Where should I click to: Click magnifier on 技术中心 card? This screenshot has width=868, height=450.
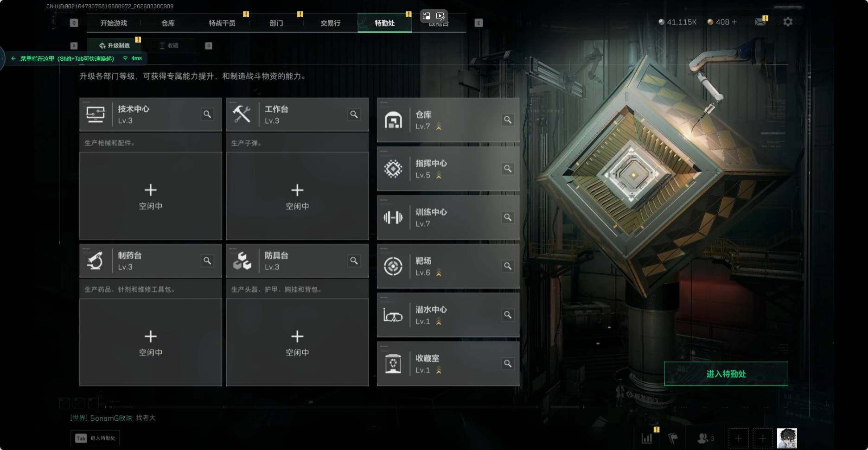[207, 114]
